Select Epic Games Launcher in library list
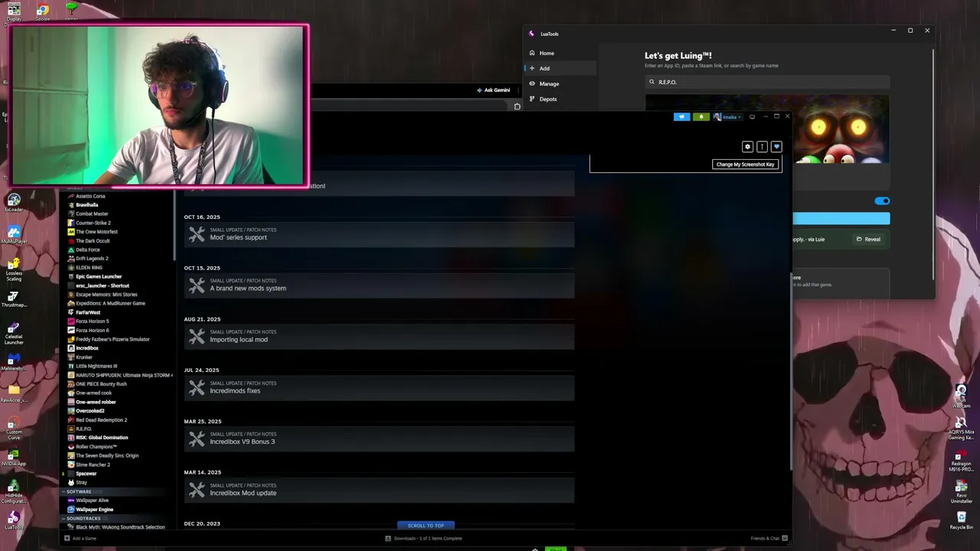Screen dimensions: 980x551 (x=99, y=276)
